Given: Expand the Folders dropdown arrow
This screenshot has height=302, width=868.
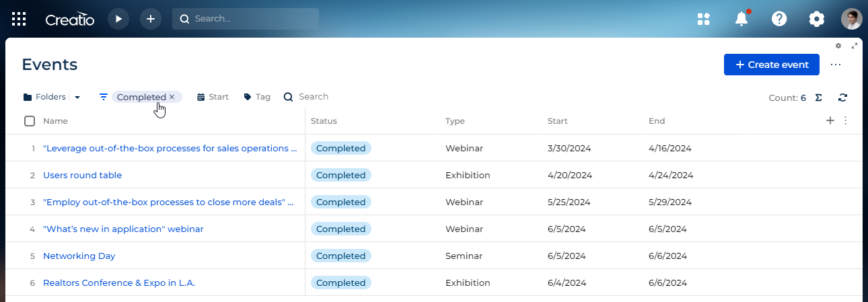Looking at the screenshot, I should 77,98.
